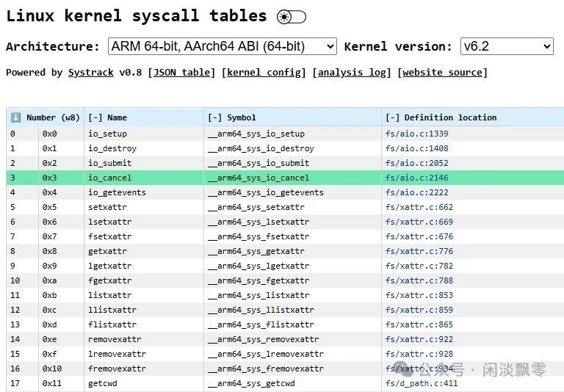Collapse the Symbol column with [-]
Viewport: 564px width, 392px height.
pyautogui.click(x=215, y=117)
